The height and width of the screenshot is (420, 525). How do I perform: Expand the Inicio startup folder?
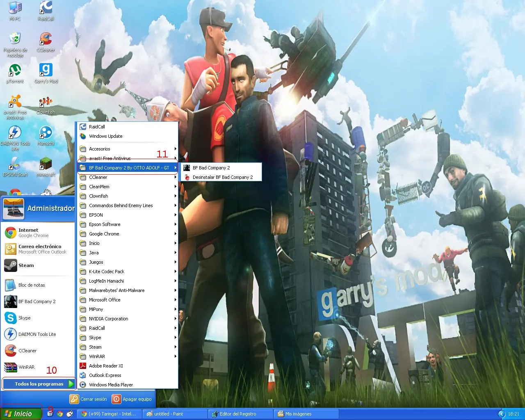pos(128,243)
